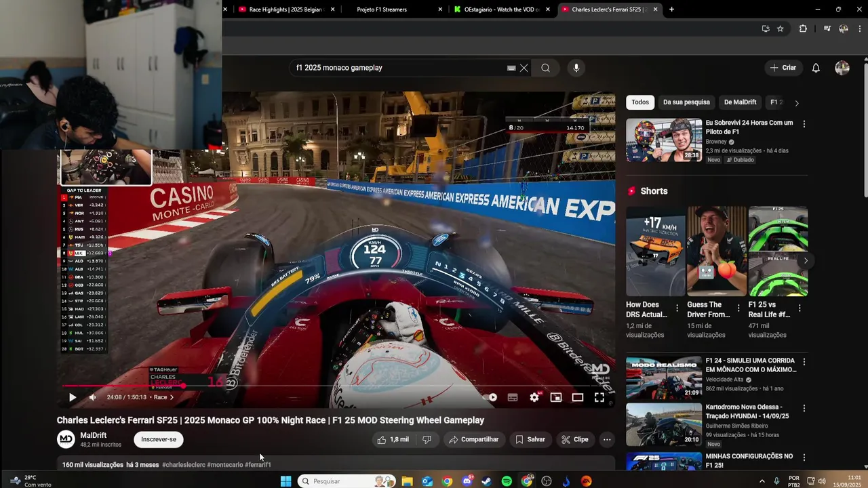Show more filter chips with the right arrow
The image size is (868, 488).
[x=797, y=103]
